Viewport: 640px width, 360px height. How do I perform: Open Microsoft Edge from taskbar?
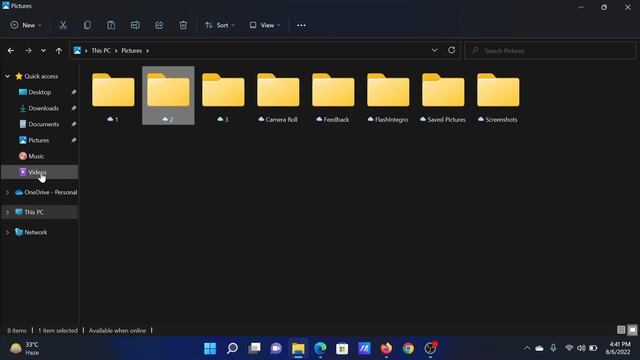click(320, 348)
